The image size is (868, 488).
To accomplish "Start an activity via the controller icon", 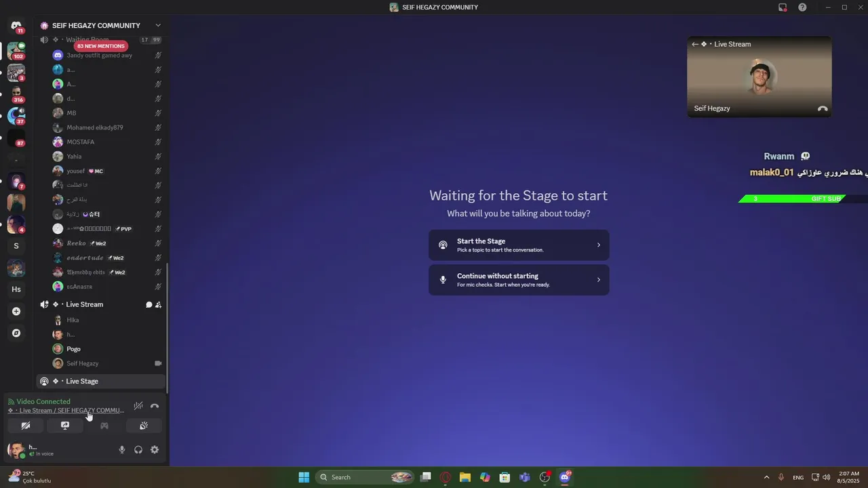I will tap(104, 426).
